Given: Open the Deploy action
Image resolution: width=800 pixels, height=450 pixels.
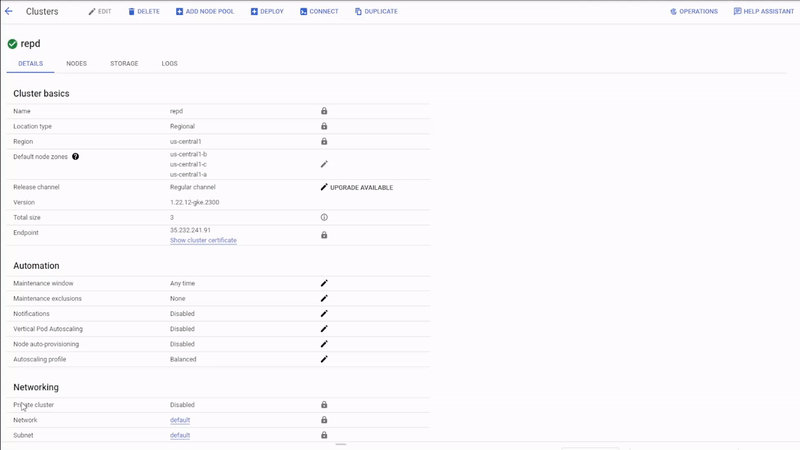Looking at the screenshot, I should [267, 11].
